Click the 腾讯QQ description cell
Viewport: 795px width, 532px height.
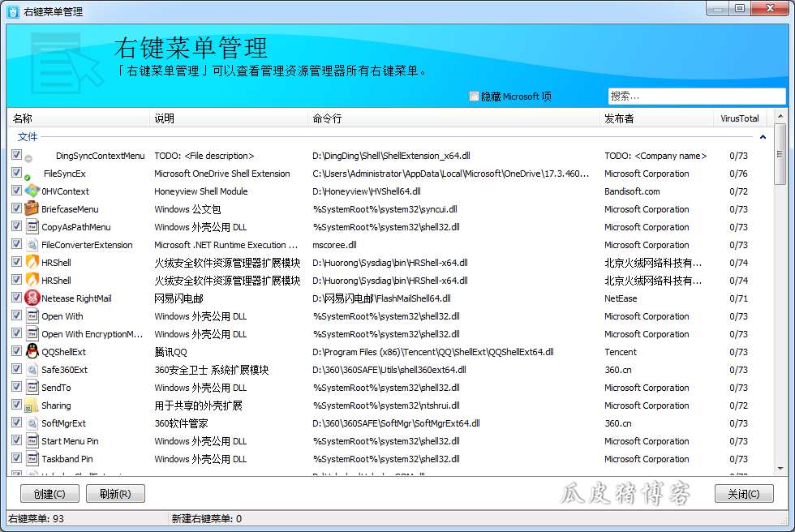coord(170,352)
